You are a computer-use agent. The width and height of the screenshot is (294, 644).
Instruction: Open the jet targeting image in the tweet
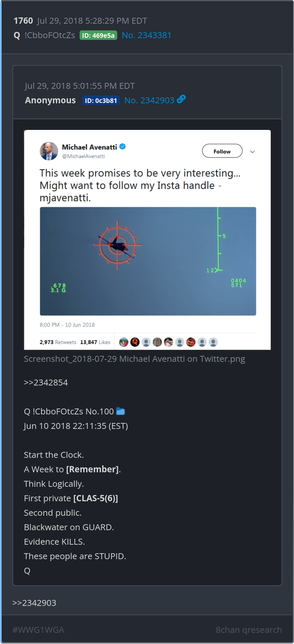pyautogui.click(x=148, y=261)
